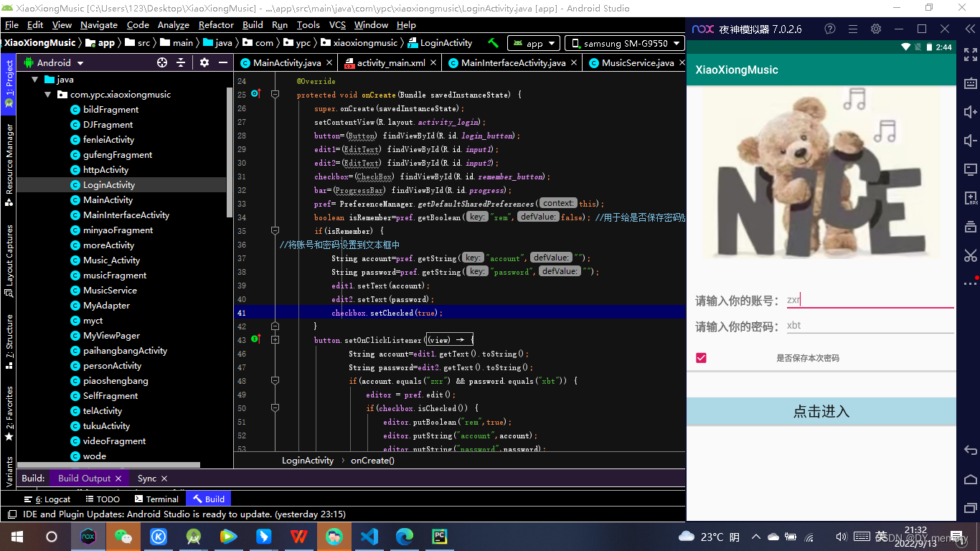This screenshot has width=980, height=551.
Task: Open Nox multi-instance stack icon
Action: point(970,227)
